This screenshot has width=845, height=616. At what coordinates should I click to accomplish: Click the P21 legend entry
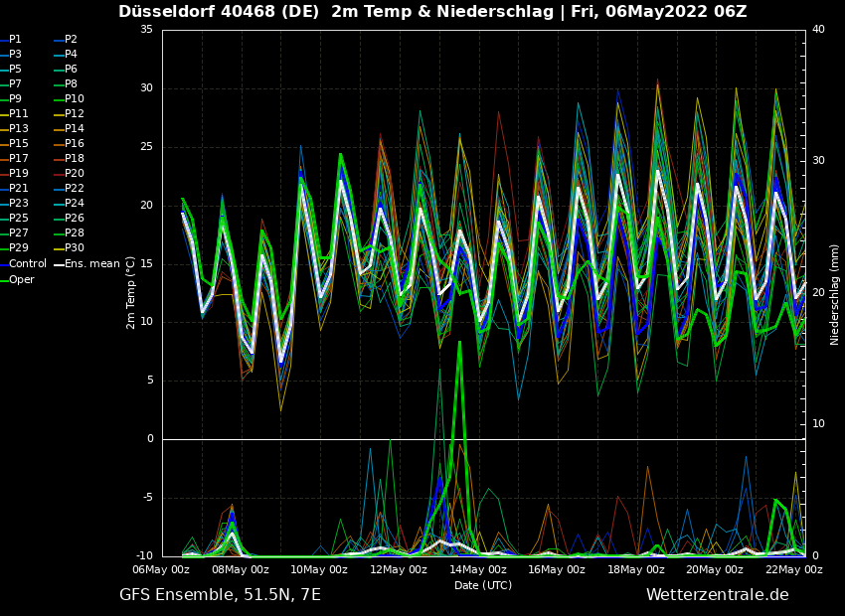click(18, 189)
